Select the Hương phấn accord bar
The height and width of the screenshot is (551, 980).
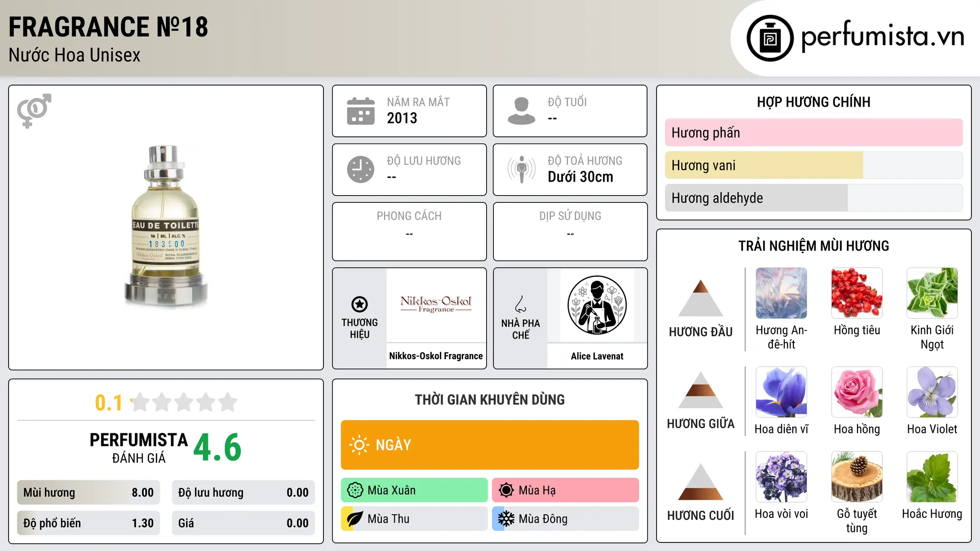(x=813, y=132)
